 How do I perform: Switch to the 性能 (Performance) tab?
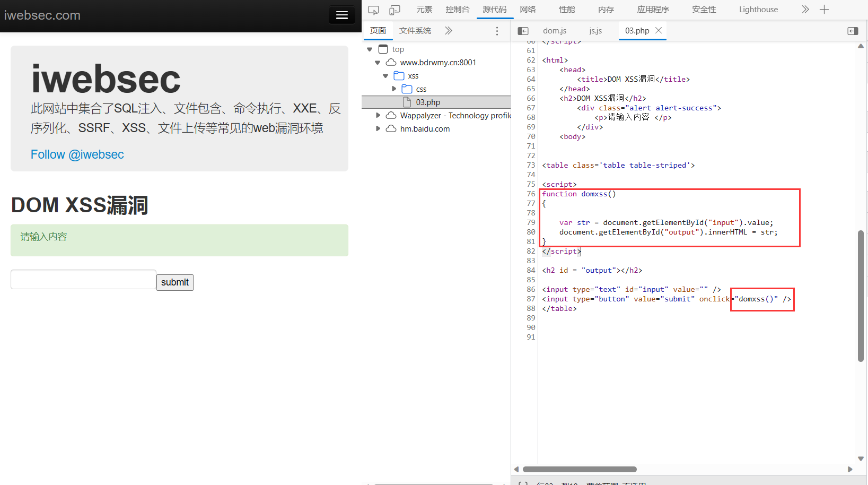[x=567, y=10]
